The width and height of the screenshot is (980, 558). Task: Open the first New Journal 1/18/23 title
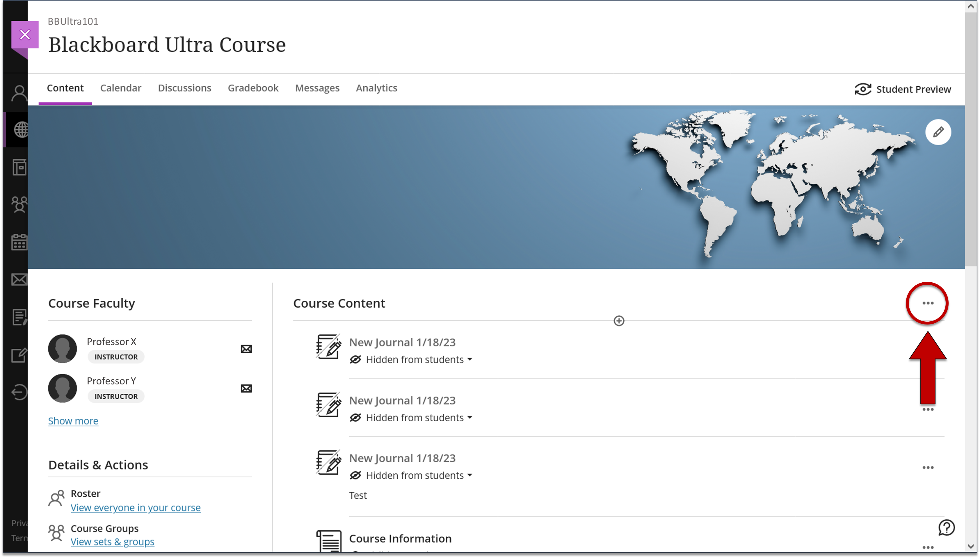(x=402, y=342)
